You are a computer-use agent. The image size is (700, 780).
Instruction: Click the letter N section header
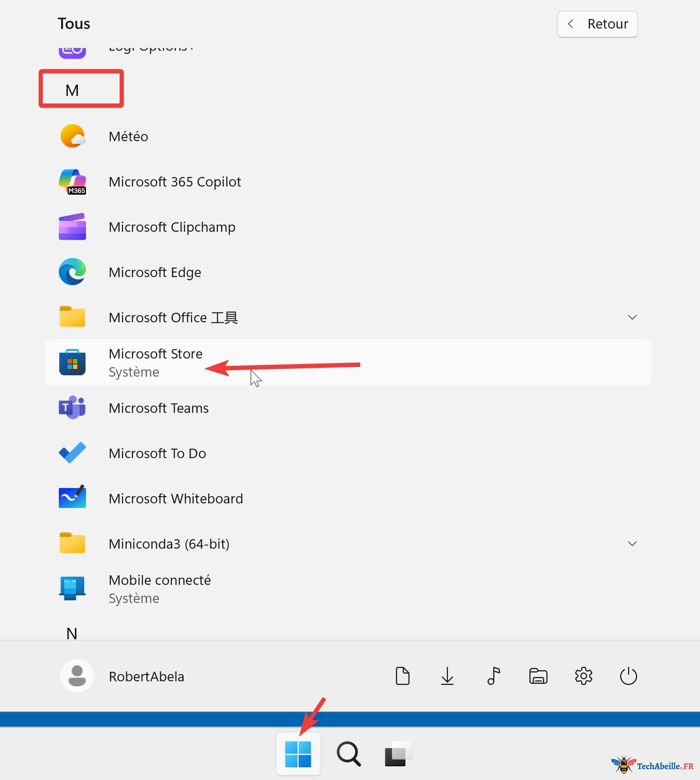point(72,633)
